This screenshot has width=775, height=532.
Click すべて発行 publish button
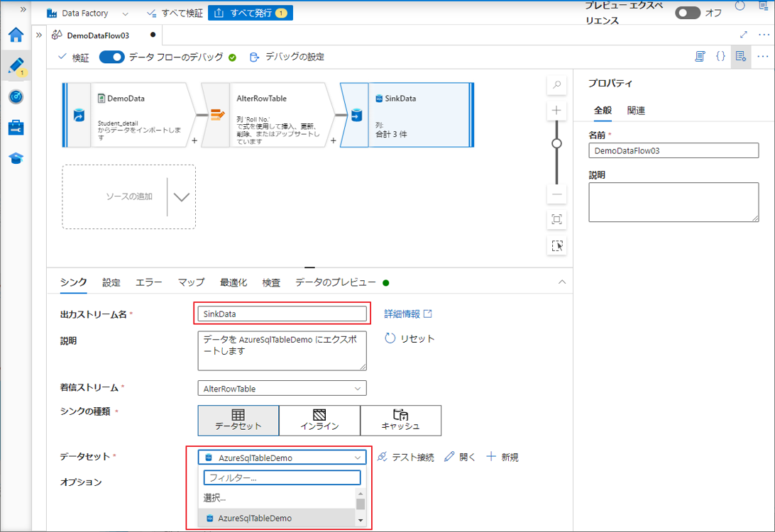(251, 13)
